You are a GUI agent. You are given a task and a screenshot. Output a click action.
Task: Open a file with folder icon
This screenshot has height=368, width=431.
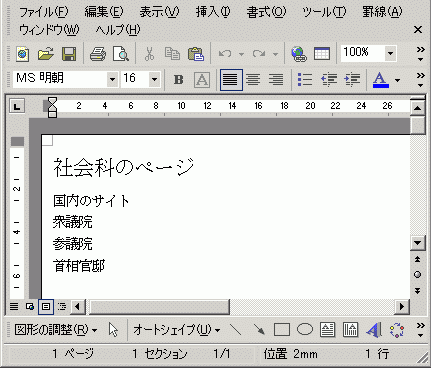(x=45, y=53)
